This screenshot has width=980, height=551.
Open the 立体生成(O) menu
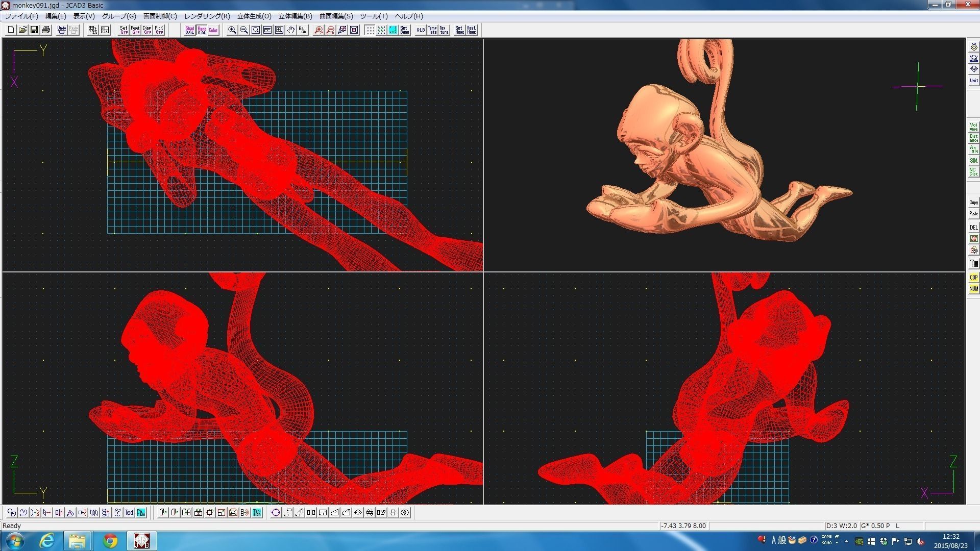tap(254, 16)
